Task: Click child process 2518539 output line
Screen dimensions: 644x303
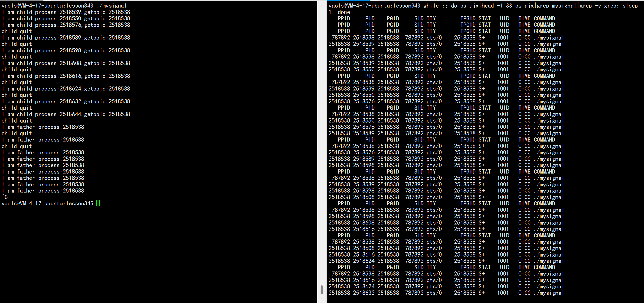Action: 66,12
